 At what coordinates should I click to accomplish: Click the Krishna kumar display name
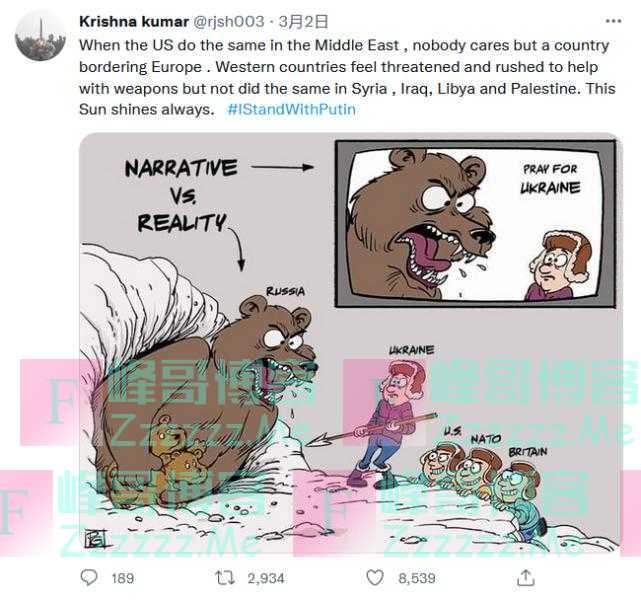point(134,21)
